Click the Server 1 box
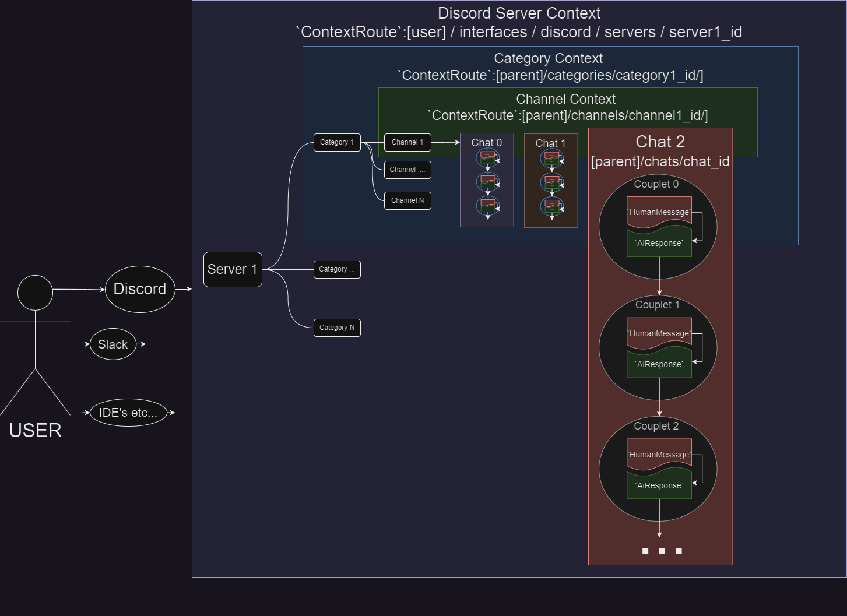 coord(233,269)
